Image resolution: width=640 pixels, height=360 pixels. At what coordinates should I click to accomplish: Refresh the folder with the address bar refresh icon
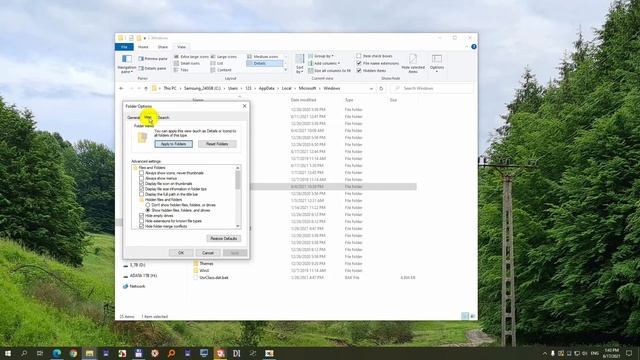381,88
